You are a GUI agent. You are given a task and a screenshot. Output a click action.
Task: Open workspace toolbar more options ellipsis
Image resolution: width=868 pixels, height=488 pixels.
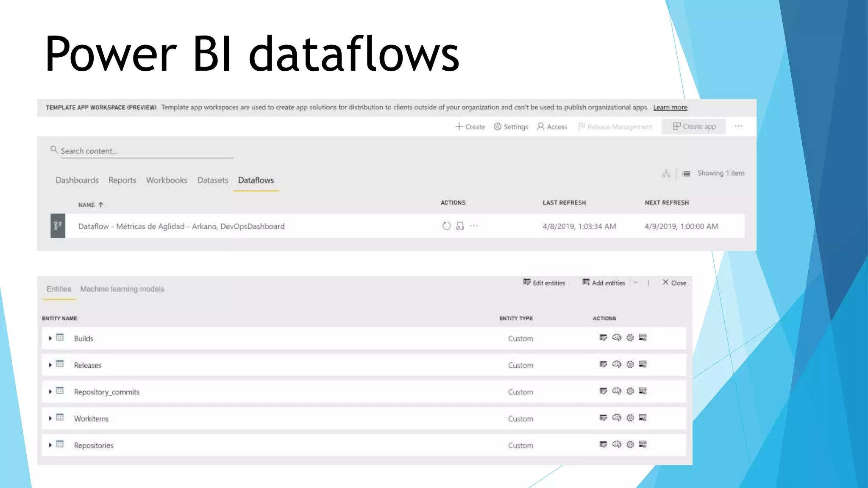tap(739, 126)
